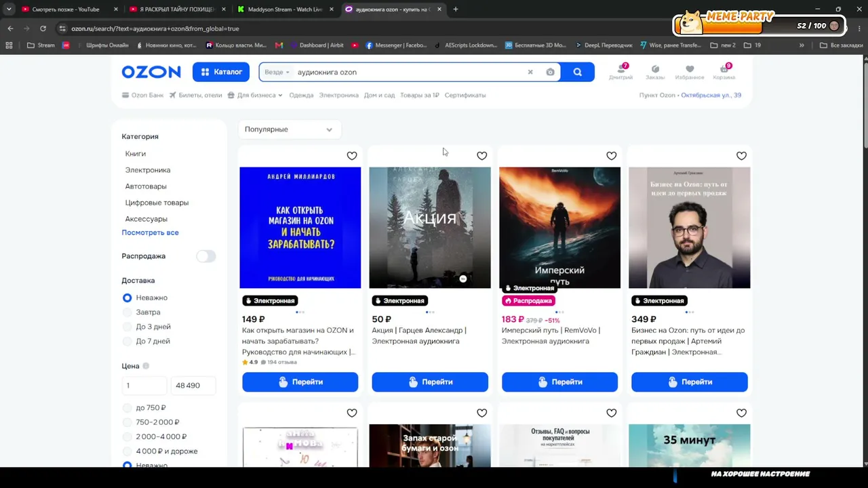Expand the hidden bookmarks overflow chevron

click(802, 45)
